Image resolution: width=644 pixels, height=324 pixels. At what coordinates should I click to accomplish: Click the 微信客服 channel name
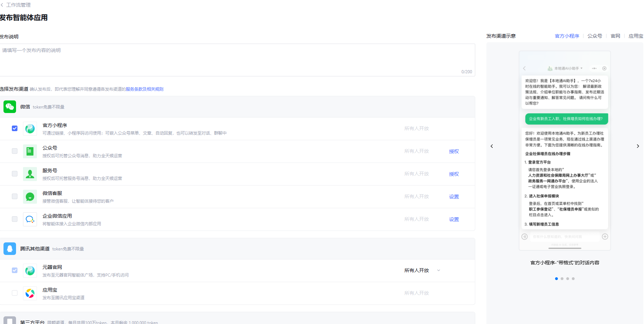(x=52, y=193)
